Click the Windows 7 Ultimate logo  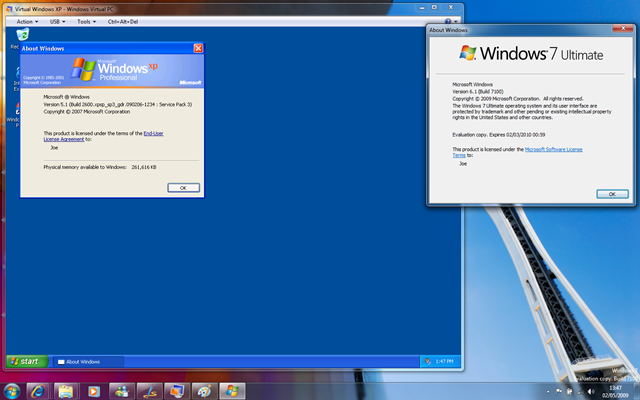[x=531, y=54]
